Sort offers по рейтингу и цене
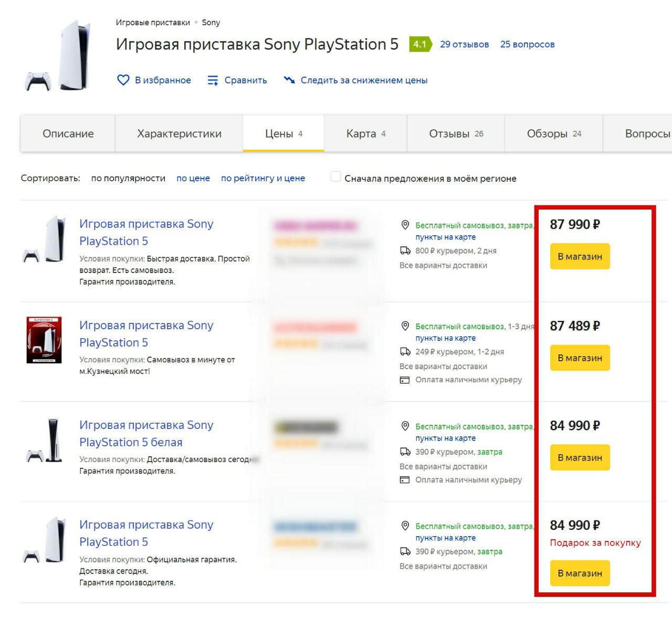The width and height of the screenshot is (672, 627). (x=263, y=178)
